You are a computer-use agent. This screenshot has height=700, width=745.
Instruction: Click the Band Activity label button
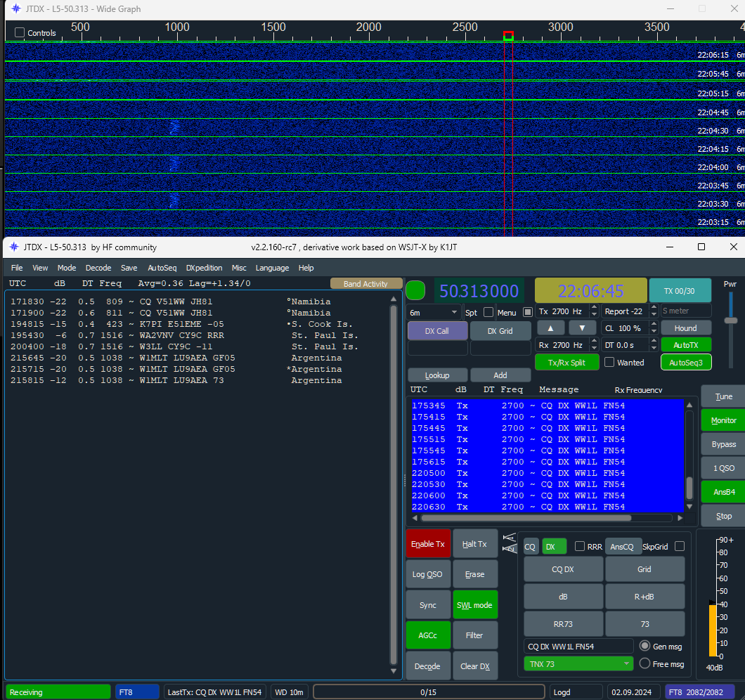[x=366, y=283]
